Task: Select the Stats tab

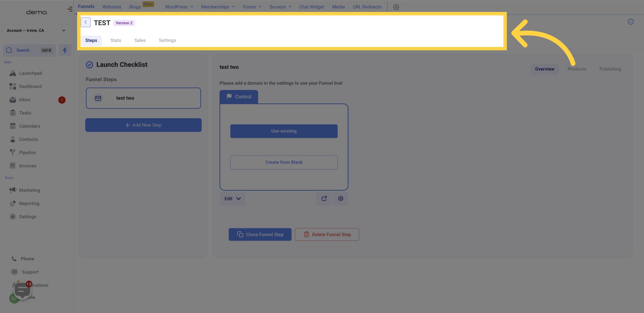Action: [115, 41]
